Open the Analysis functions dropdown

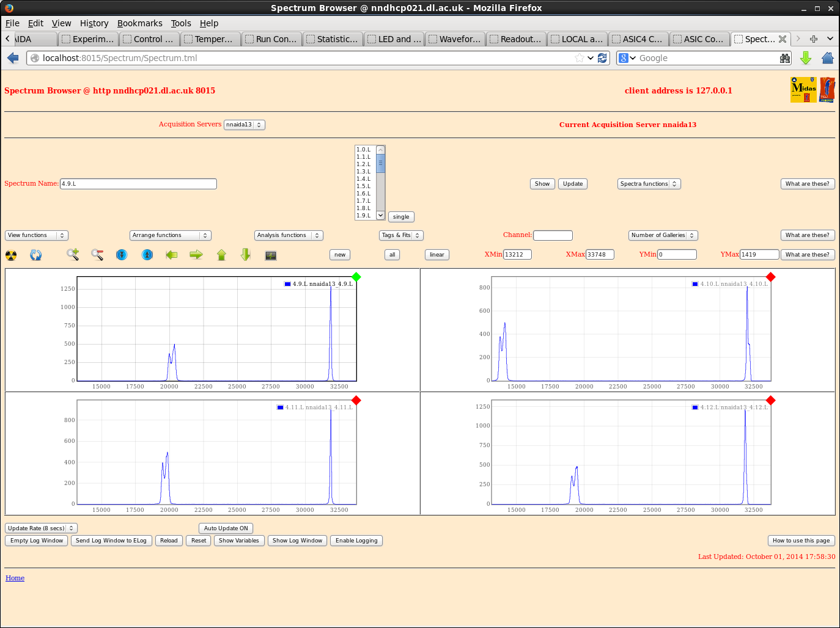pos(289,235)
